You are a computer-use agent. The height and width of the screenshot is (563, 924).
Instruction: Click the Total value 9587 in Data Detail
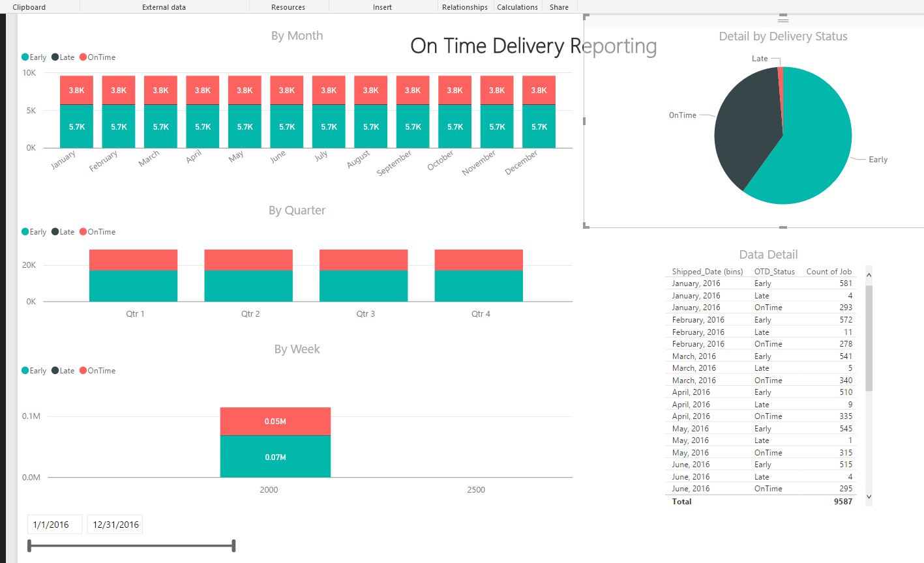pyautogui.click(x=842, y=502)
